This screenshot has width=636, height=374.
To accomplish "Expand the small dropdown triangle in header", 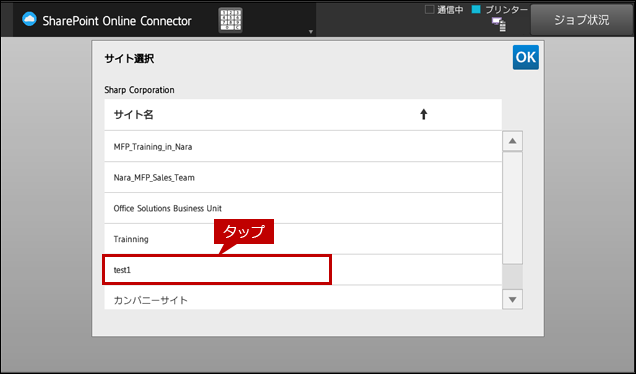I will point(311,32).
